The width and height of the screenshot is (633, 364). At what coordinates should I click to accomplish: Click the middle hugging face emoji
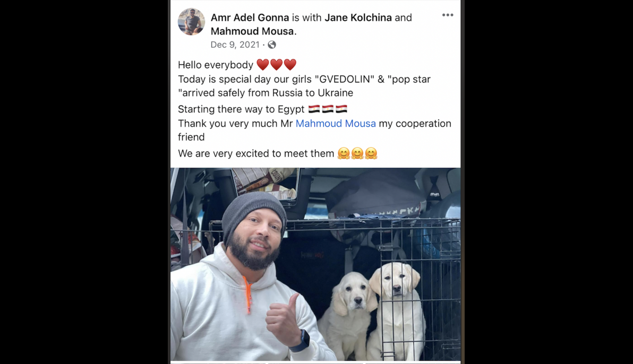357,153
